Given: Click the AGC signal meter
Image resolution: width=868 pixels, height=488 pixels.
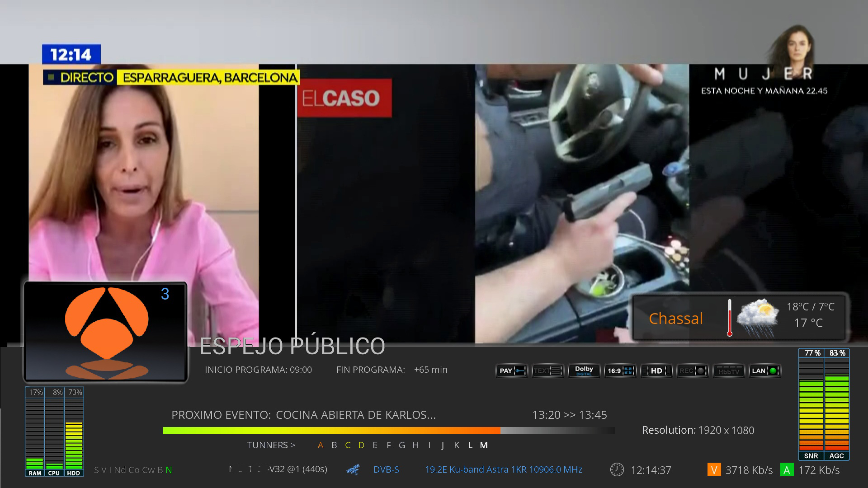Looking at the screenshot, I should tap(837, 404).
